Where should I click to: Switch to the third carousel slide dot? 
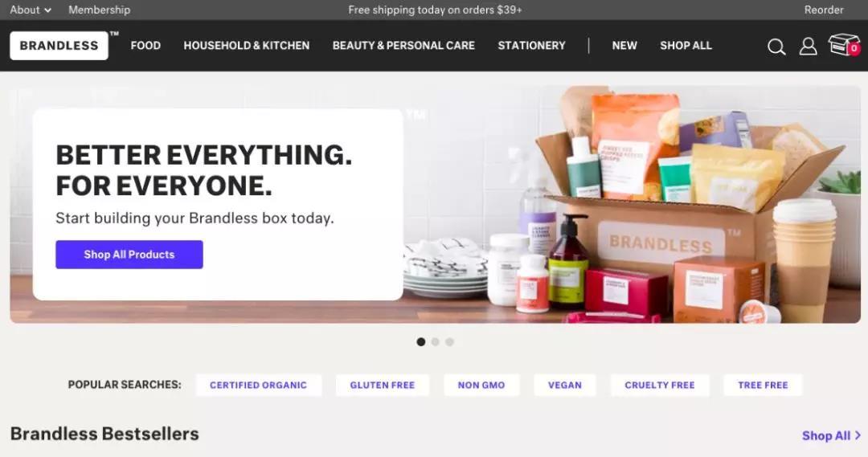(x=449, y=342)
